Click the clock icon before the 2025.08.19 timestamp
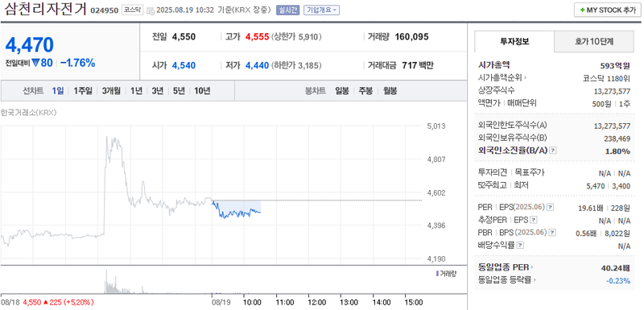The width and height of the screenshot is (644, 310). click(151, 10)
